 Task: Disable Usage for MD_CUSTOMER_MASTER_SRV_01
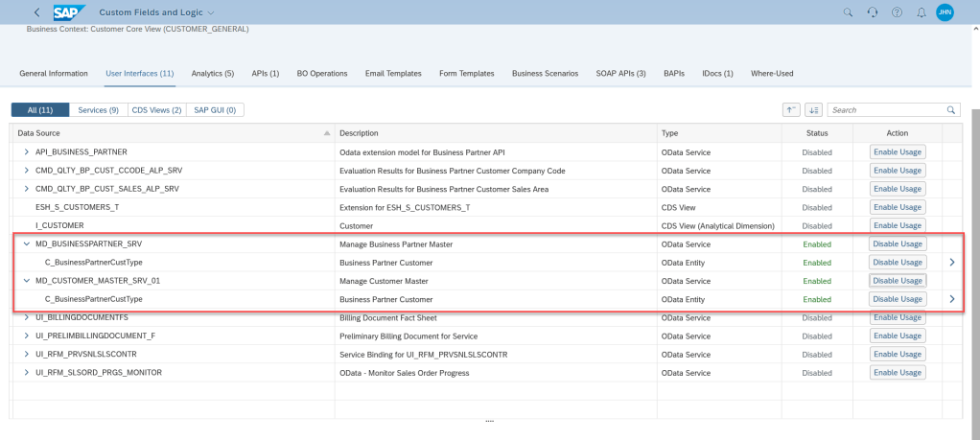pyautogui.click(x=898, y=281)
